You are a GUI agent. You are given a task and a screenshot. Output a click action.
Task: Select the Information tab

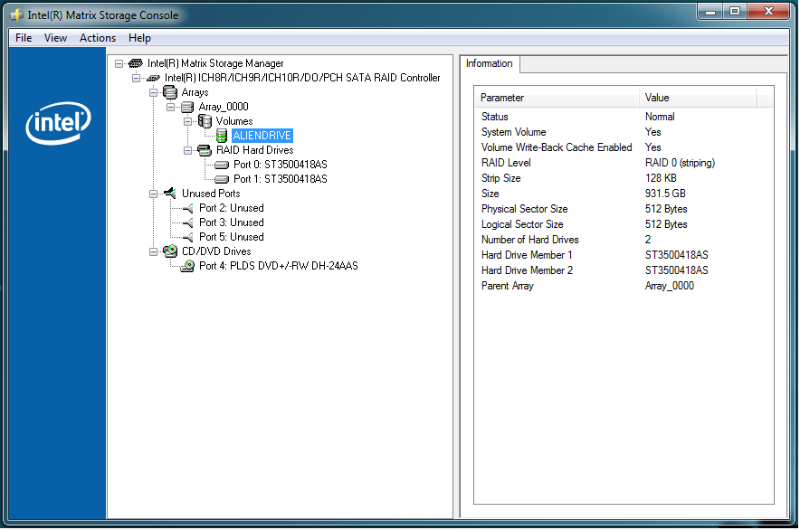[489, 64]
